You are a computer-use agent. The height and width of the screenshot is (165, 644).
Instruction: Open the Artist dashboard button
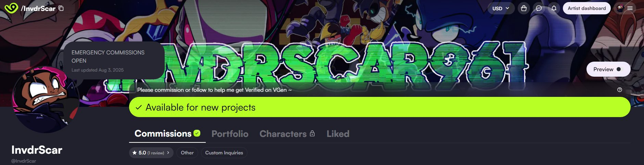586,8
